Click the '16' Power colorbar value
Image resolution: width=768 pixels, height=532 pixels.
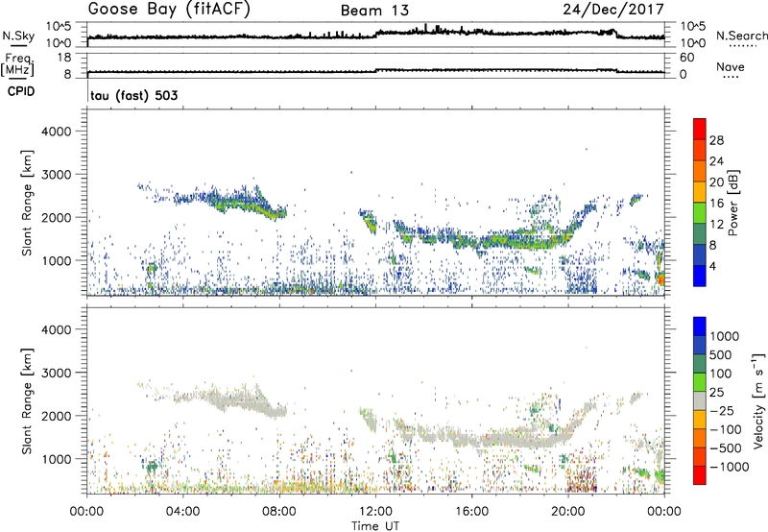(x=716, y=204)
